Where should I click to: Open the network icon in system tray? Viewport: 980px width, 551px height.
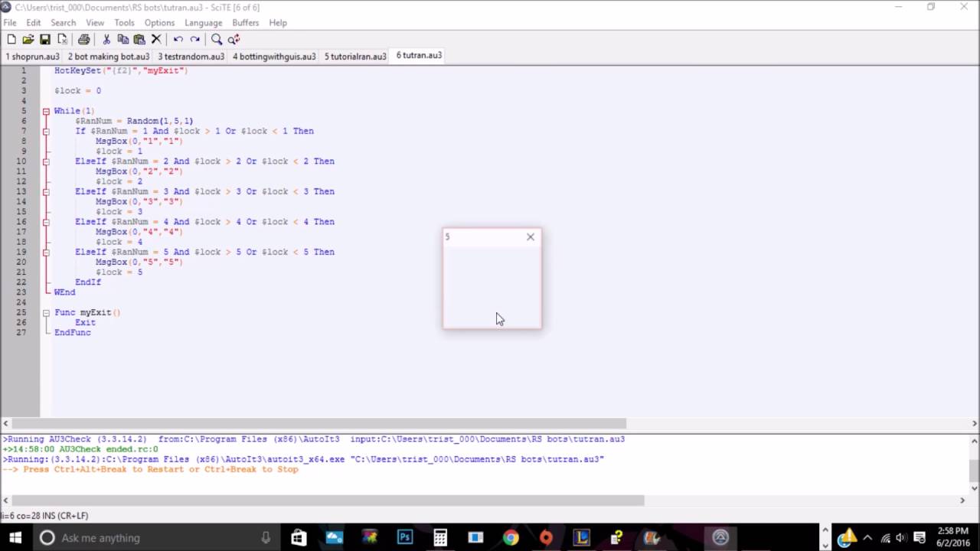pyautogui.click(x=886, y=538)
